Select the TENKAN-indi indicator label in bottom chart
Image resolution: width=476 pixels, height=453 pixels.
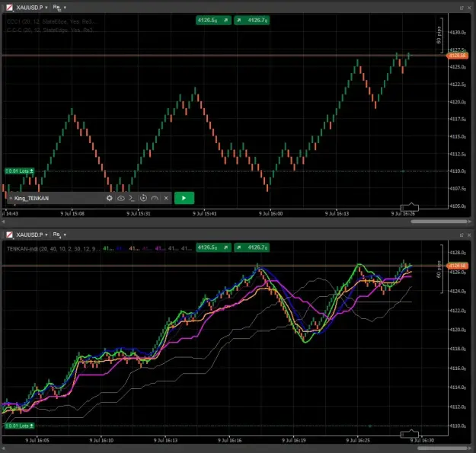[53, 249]
